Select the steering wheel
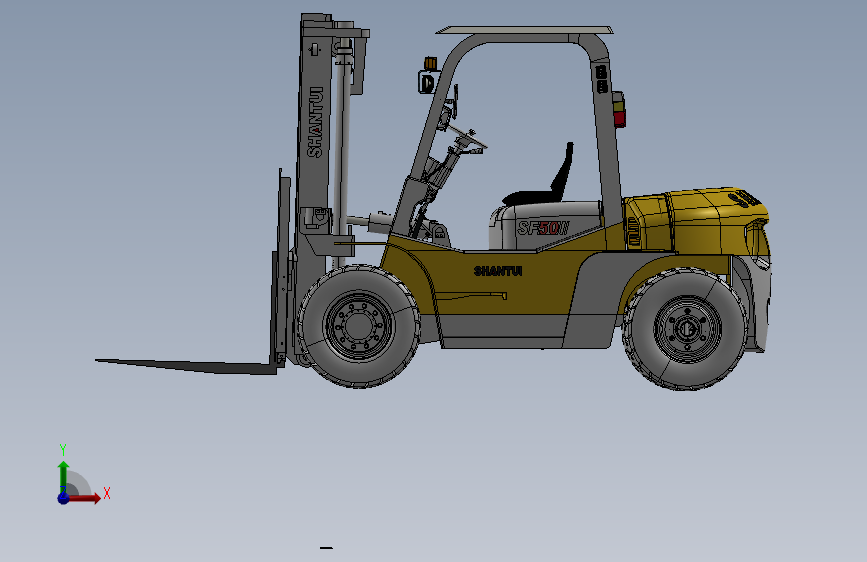The width and height of the screenshot is (867, 562). (468, 136)
